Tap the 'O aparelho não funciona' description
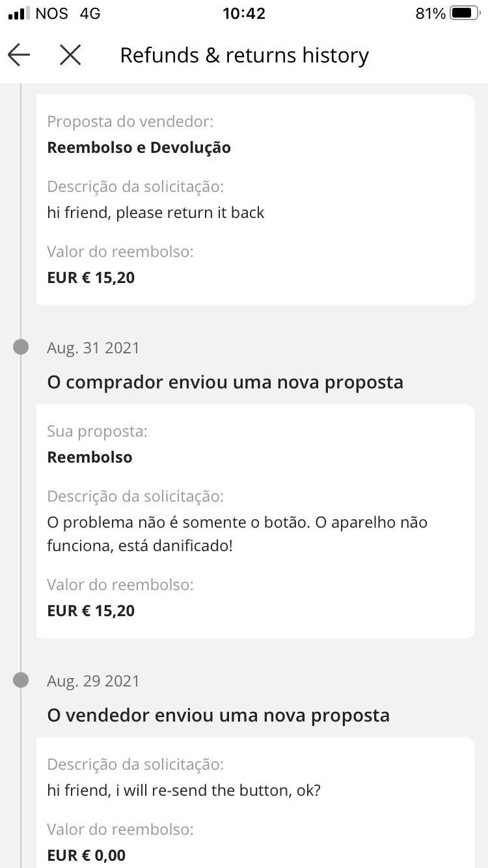The height and width of the screenshot is (868, 488). click(237, 534)
